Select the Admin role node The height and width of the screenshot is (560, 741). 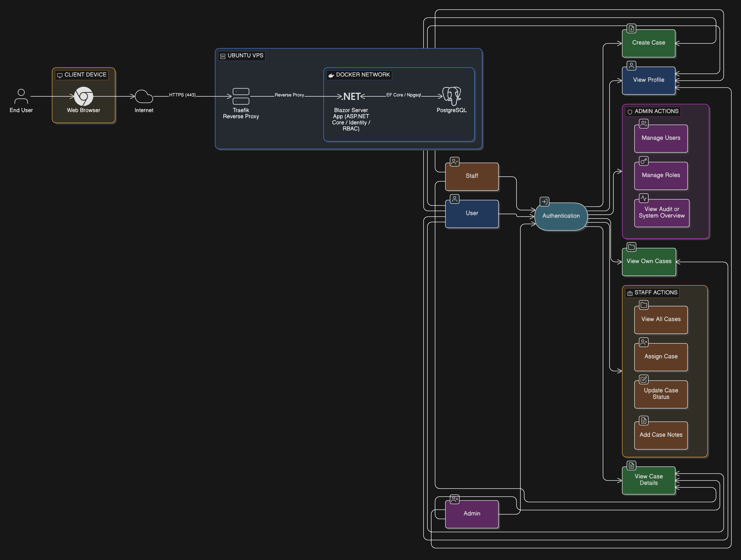pos(472,514)
